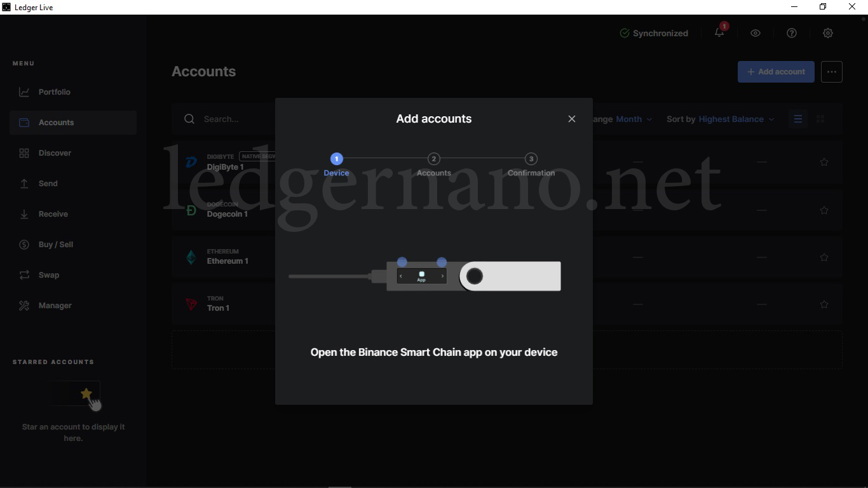Image resolution: width=868 pixels, height=488 pixels.
Task: Close the Add accounts dialog
Action: (x=572, y=119)
